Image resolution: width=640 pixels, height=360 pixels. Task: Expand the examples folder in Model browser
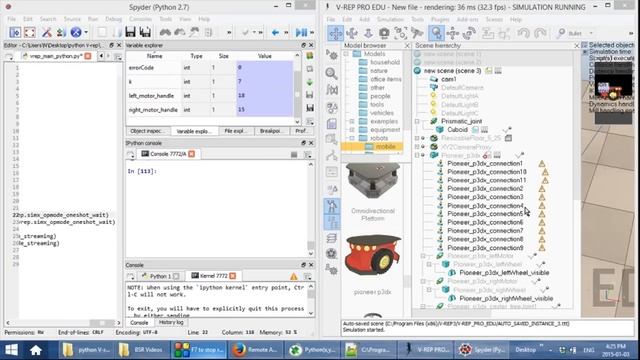coord(352,121)
